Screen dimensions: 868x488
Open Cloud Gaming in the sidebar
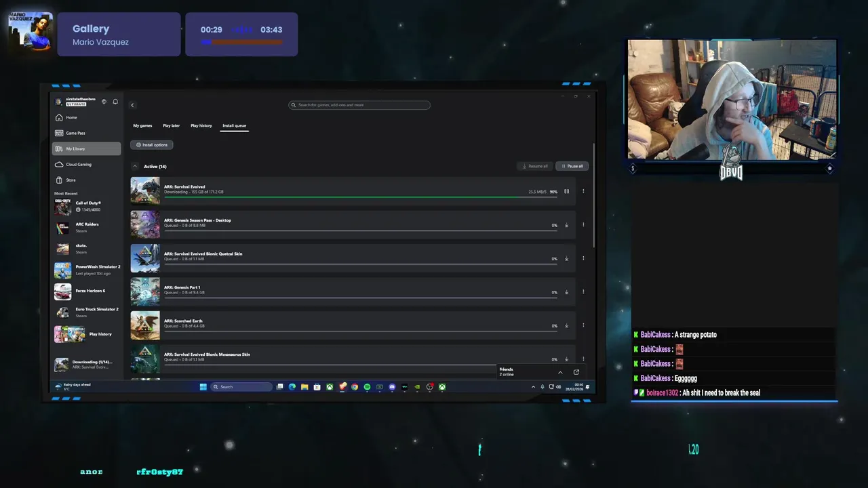click(x=87, y=164)
